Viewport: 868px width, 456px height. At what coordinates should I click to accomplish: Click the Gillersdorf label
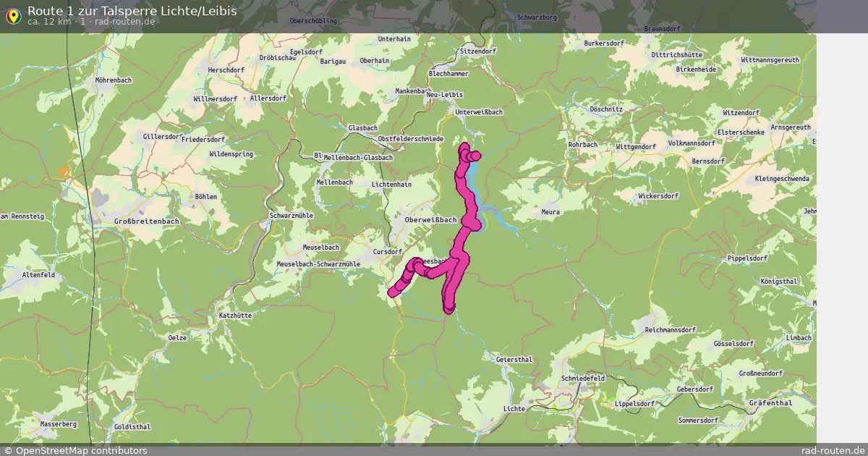click(x=163, y=137)
